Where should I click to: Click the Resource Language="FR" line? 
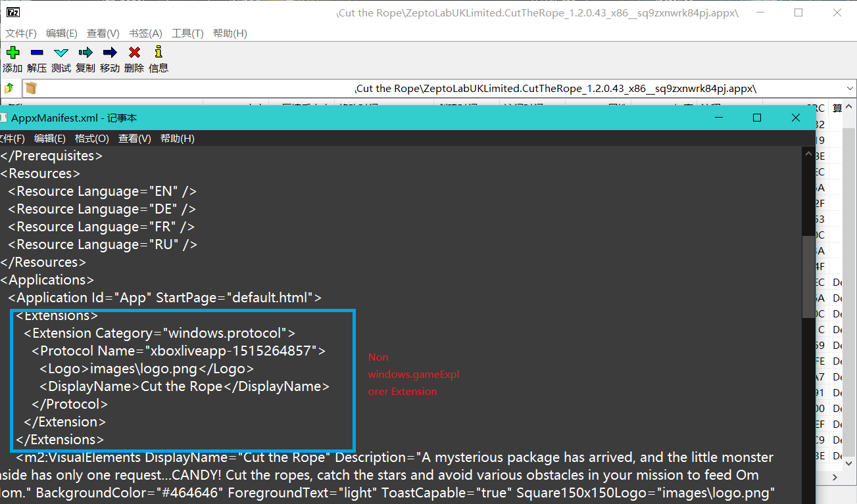101,227
